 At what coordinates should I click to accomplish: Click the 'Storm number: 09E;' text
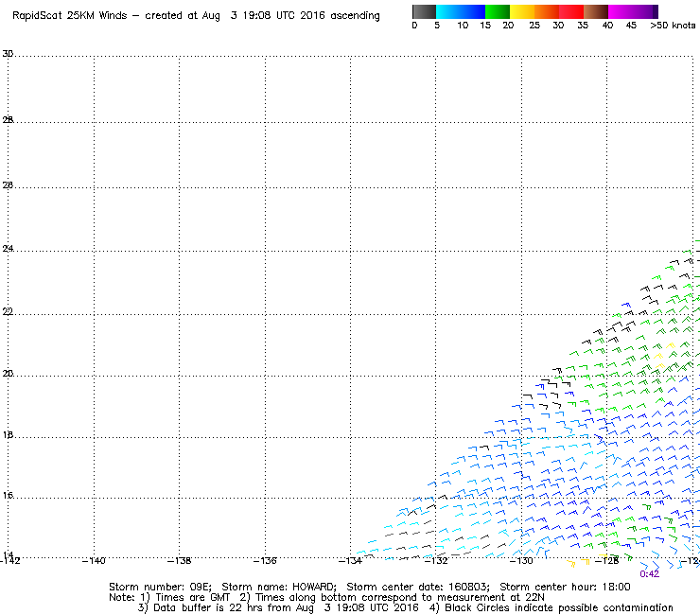pyautogui.click(x=160, y=587)
